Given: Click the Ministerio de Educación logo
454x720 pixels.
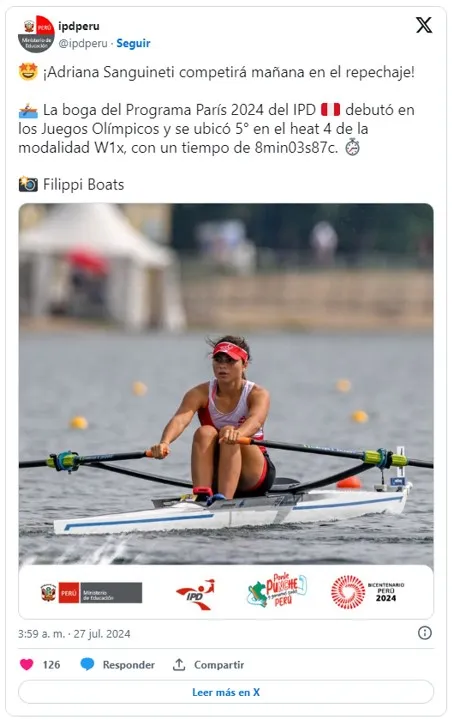Looking at the screenshot, I should tap(91, 593).
